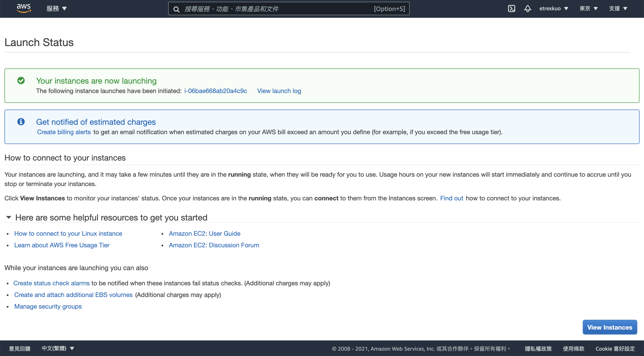
Task: Click View launch log link
Action: click(x=279, y=91)
